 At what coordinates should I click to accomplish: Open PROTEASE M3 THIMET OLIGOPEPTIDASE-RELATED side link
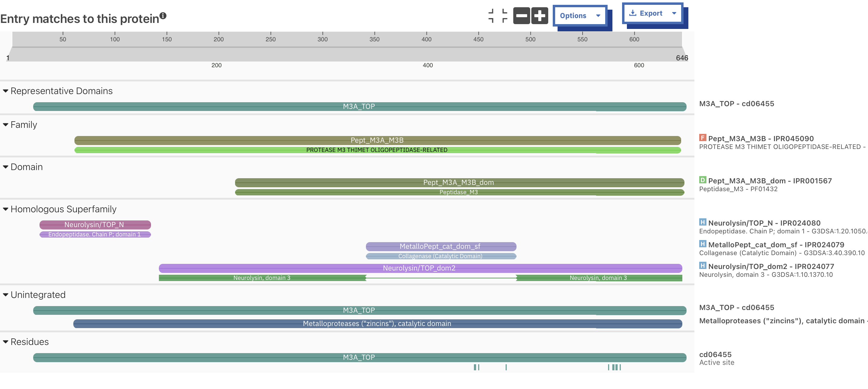click(x=782, y=147)
